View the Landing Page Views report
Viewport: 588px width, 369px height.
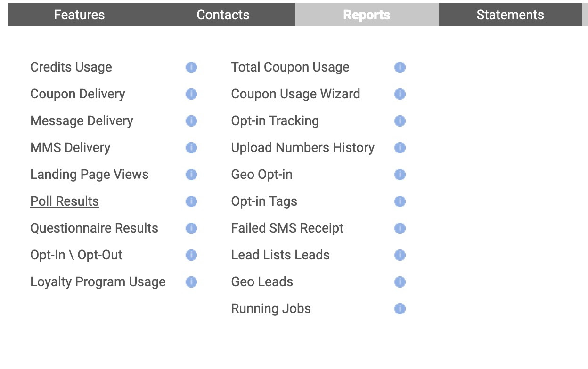click(x=90, y=175)
